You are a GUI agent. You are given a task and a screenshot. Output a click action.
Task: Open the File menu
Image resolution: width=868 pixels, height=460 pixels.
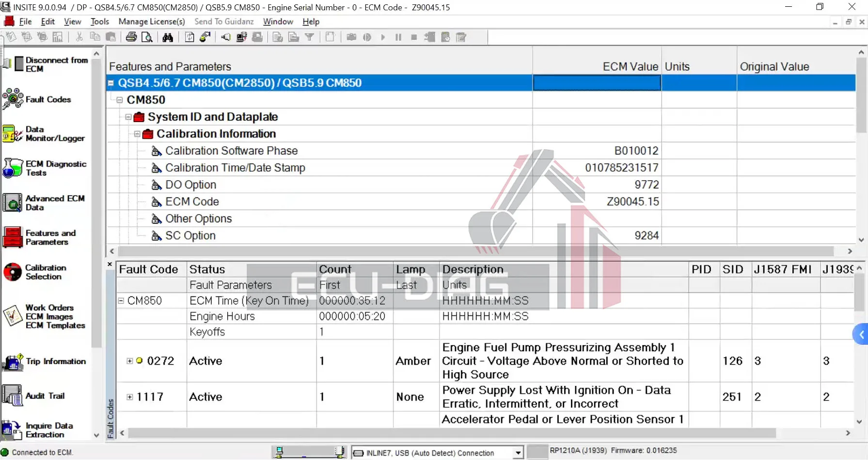(25, 22)
